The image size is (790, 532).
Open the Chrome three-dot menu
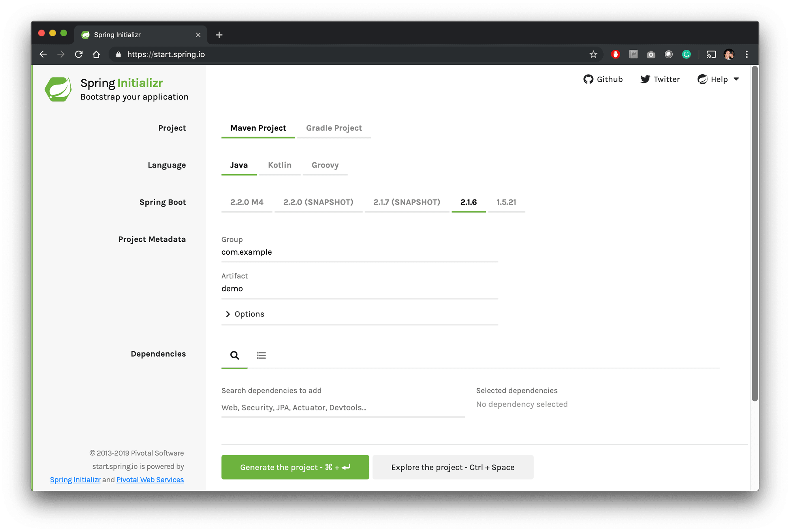pos(747,55)
